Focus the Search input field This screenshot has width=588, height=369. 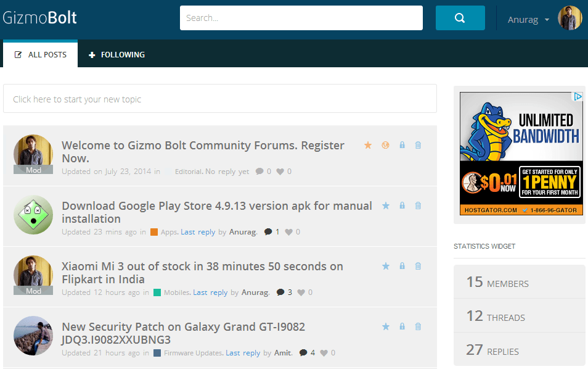tap(301, 18)
